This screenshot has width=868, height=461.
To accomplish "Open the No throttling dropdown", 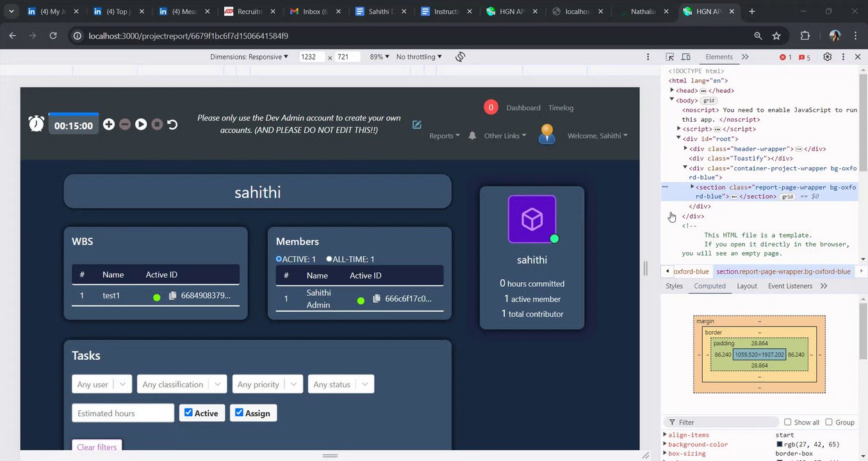I will point(419,57).
